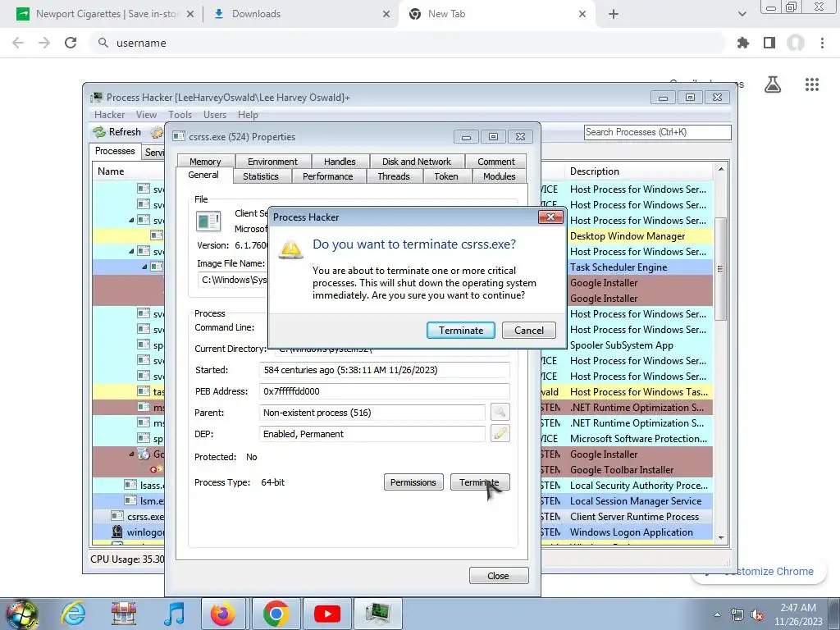Screen dimensions: 840x630
Task: Select the Statistics tab
Action: 260,176
